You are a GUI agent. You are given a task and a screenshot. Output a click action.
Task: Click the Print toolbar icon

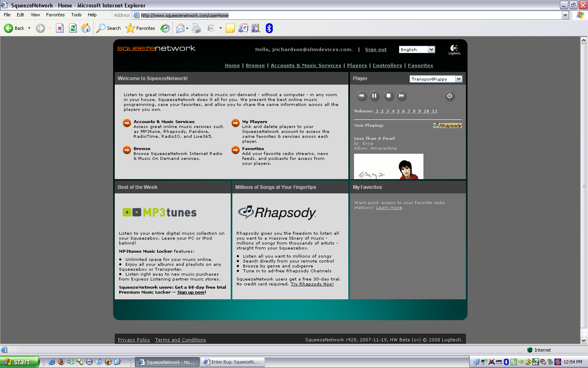(196, 28)
